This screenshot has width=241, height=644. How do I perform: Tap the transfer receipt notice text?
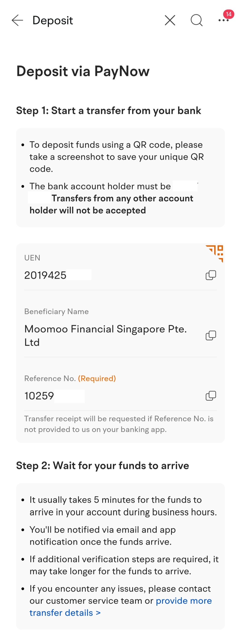click(x=119, y=424)
